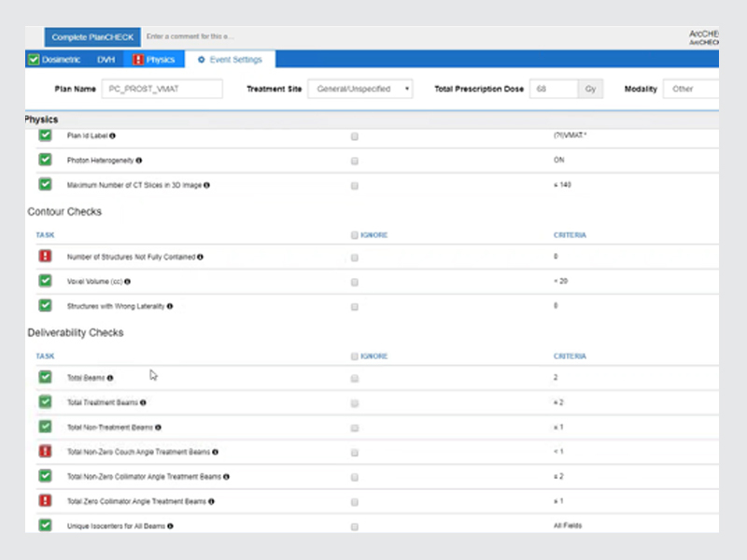
Task: Click the pass icon for Unique Isocenters for All Beams
Action: point(45,525)
